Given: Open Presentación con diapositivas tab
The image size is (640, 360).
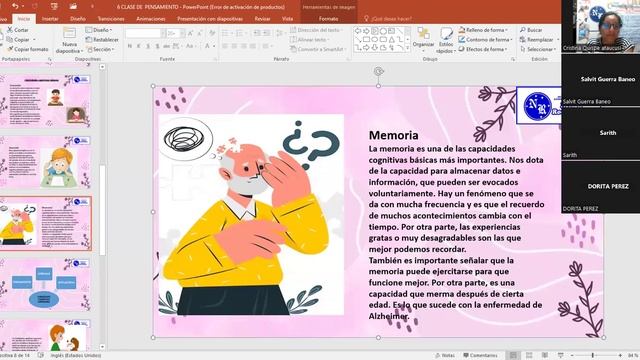Looking at the screenshot, I should (210, 19).
